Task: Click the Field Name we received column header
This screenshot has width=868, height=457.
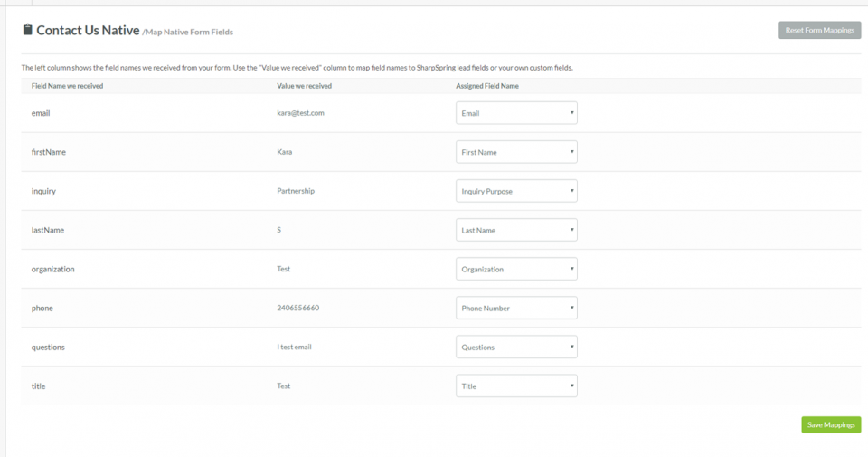Action: [x=67, y=86]
